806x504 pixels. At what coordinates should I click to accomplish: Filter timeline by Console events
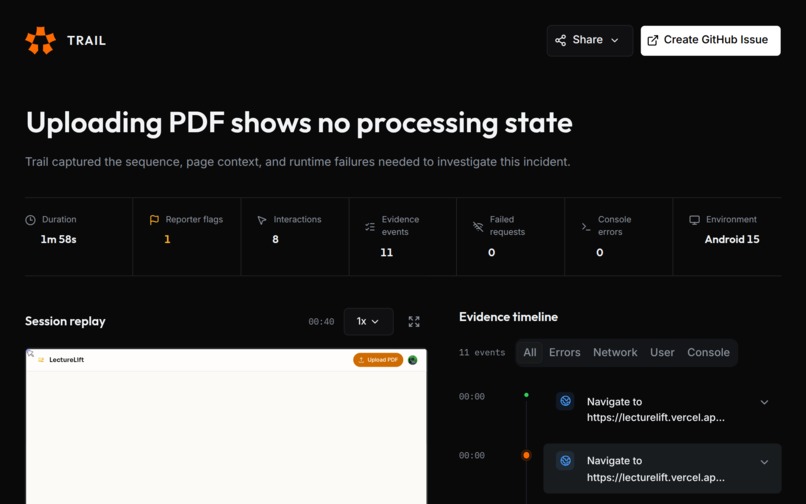[x=708, y=352]
